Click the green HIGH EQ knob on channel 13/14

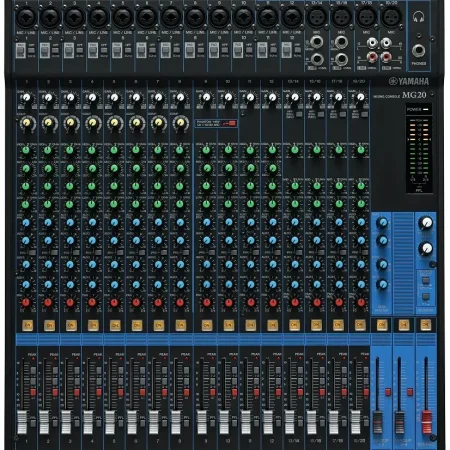tap(295, 150)
